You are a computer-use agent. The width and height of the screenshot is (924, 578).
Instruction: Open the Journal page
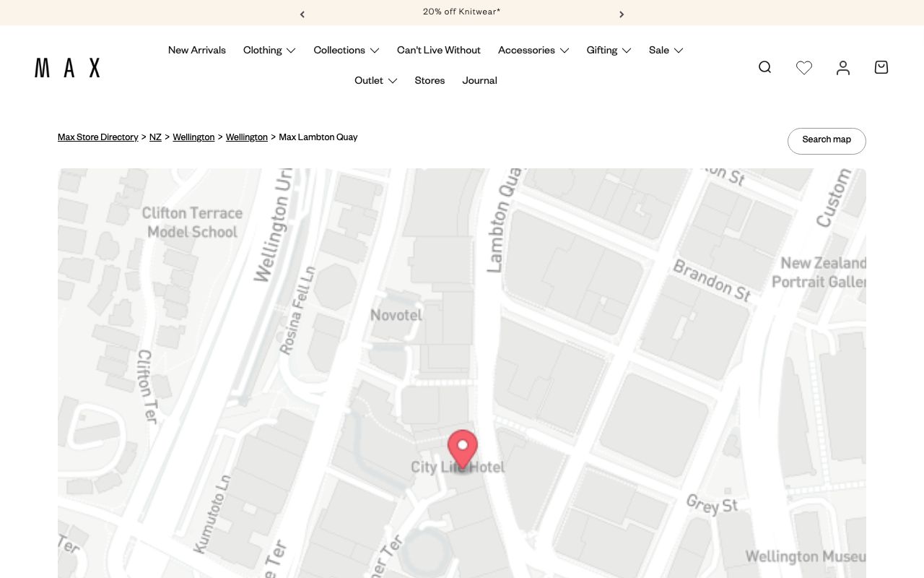coord(479,80)
